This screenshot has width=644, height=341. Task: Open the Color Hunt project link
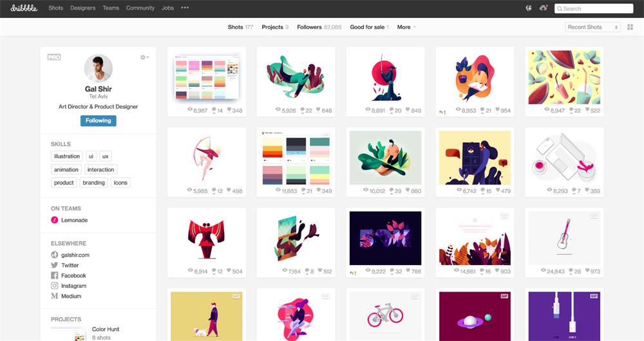point(106,329)
